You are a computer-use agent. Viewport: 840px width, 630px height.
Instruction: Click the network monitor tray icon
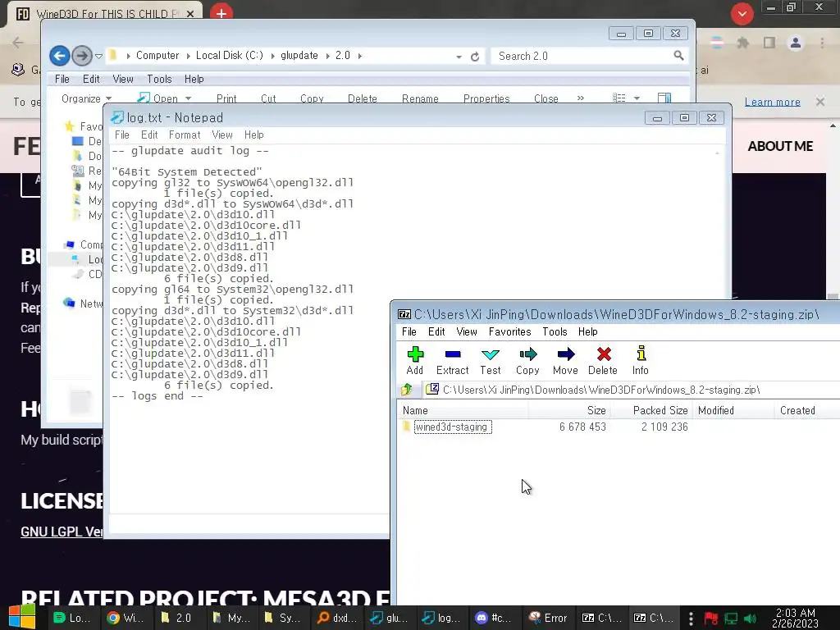pyautogui.click(x=731, y=619)
